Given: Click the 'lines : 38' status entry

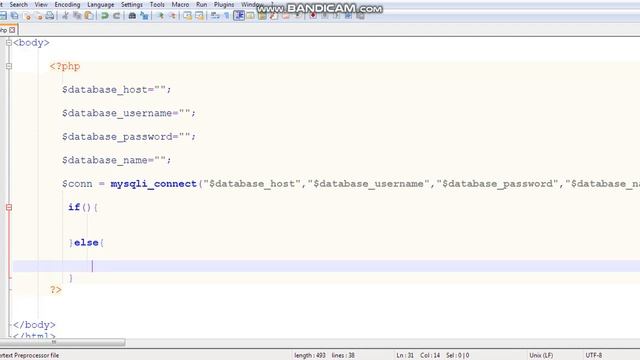Looking at the screenshot, I should click(x=343, y=355).
